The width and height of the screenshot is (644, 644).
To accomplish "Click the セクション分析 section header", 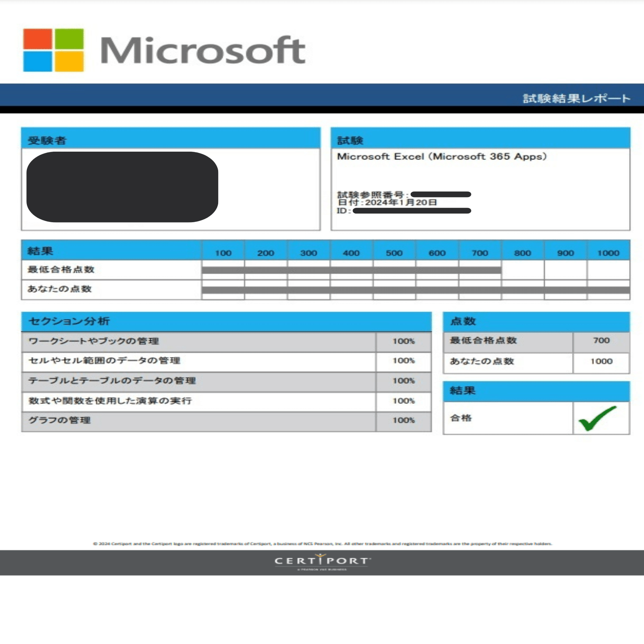I will [x=226, y=322].
